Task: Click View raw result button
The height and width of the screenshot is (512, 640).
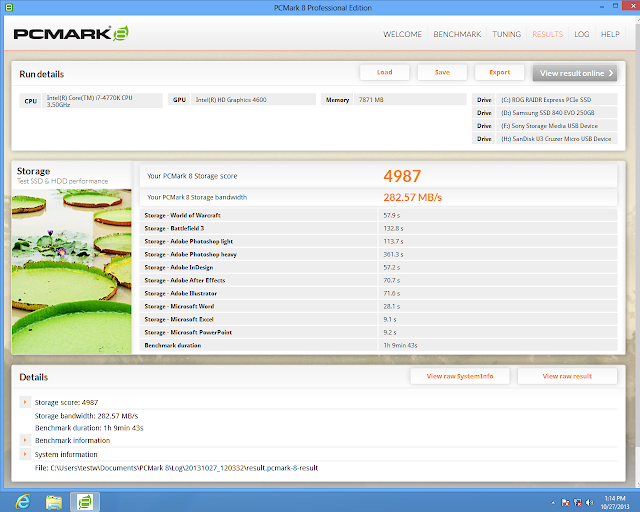Action: point(567,376)
